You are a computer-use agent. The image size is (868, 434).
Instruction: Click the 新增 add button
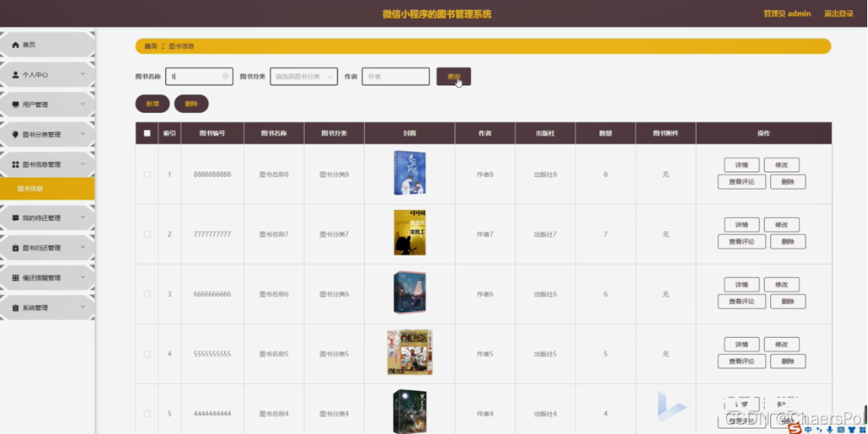pyautogui.click(x=152, y=103)
